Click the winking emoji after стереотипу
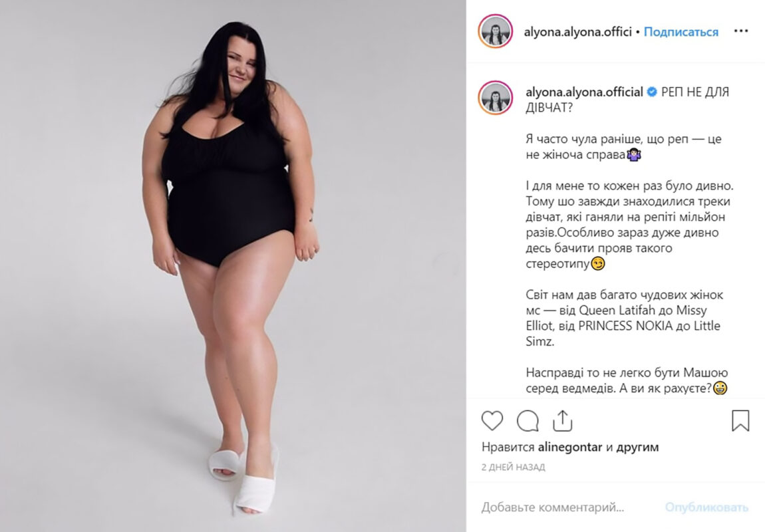Viewport: 765px width, 532px height. pos(597,264)
